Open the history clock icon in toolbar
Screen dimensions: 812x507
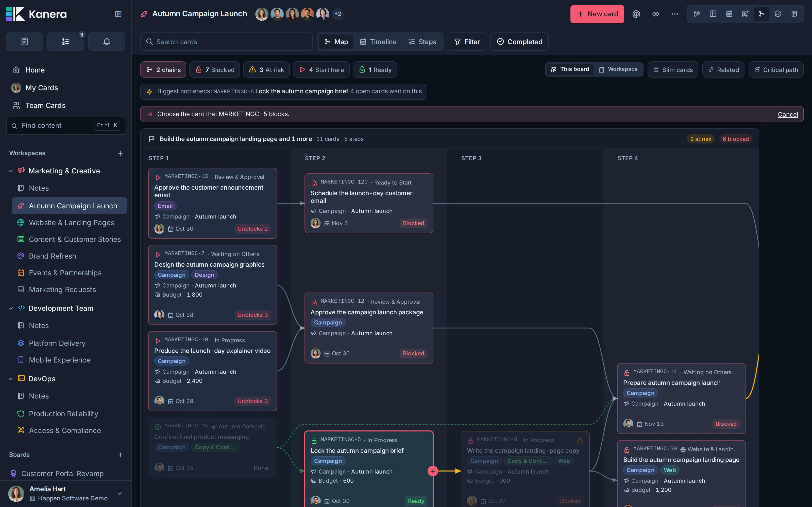pos(778,14)
